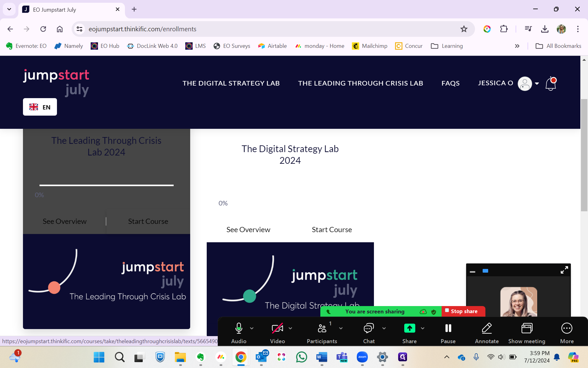Open the FAQs menu item
The height and width of the screenshot is (368, 588).
point(450,83)
